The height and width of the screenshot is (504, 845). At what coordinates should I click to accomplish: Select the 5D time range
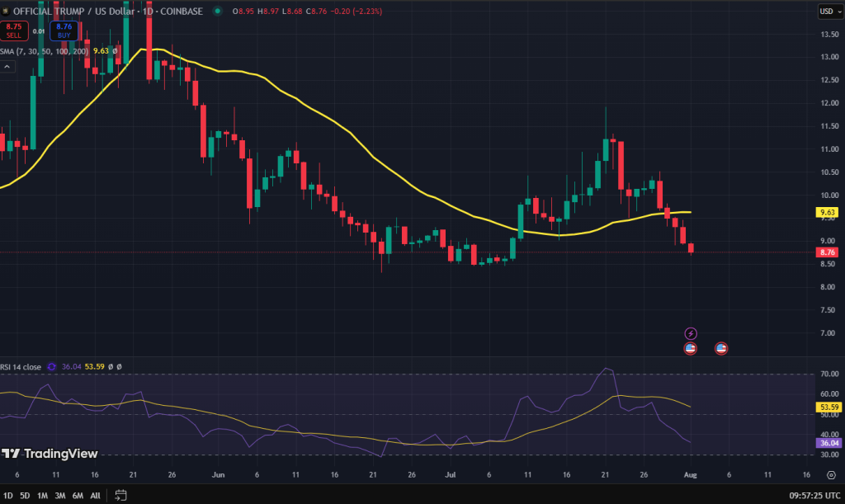25,496
